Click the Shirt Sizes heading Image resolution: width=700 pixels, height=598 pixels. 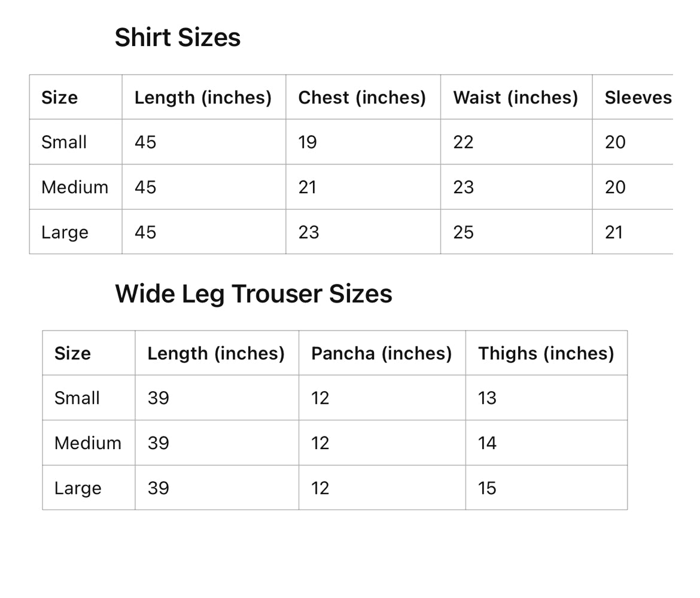point(177,38)
